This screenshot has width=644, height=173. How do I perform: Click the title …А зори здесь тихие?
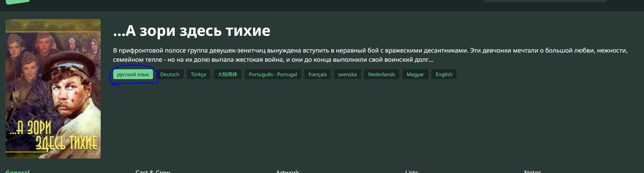click(192, 31)
